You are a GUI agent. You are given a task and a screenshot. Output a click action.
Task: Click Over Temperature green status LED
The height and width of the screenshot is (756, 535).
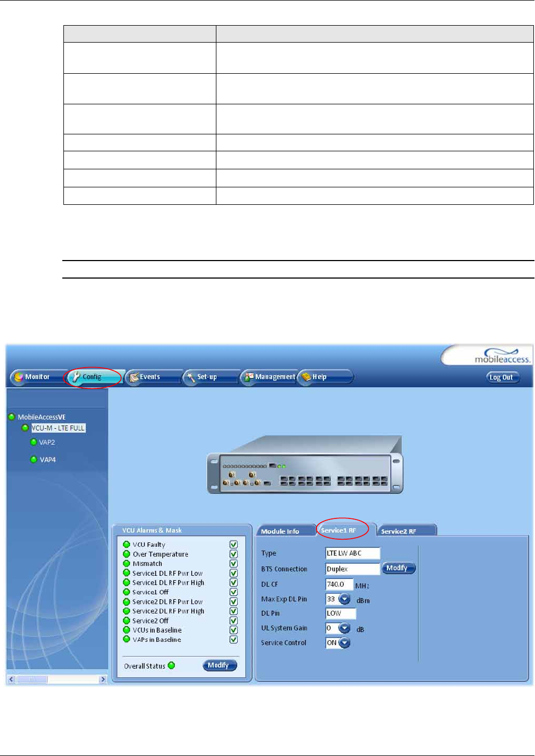126,554
